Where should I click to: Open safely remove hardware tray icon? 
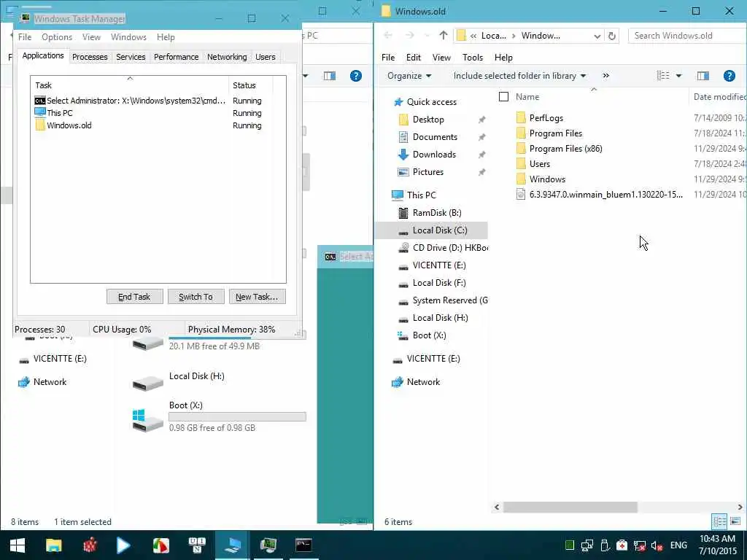(605, 545)
